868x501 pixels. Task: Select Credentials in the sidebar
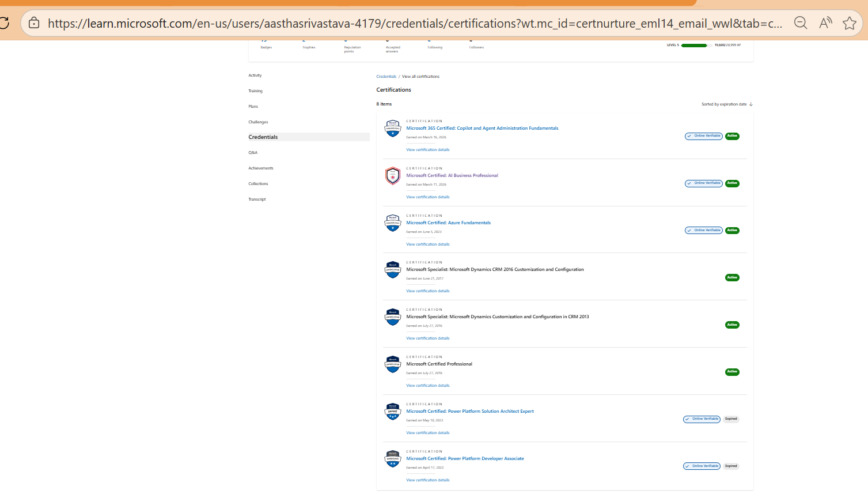[309, 137]
